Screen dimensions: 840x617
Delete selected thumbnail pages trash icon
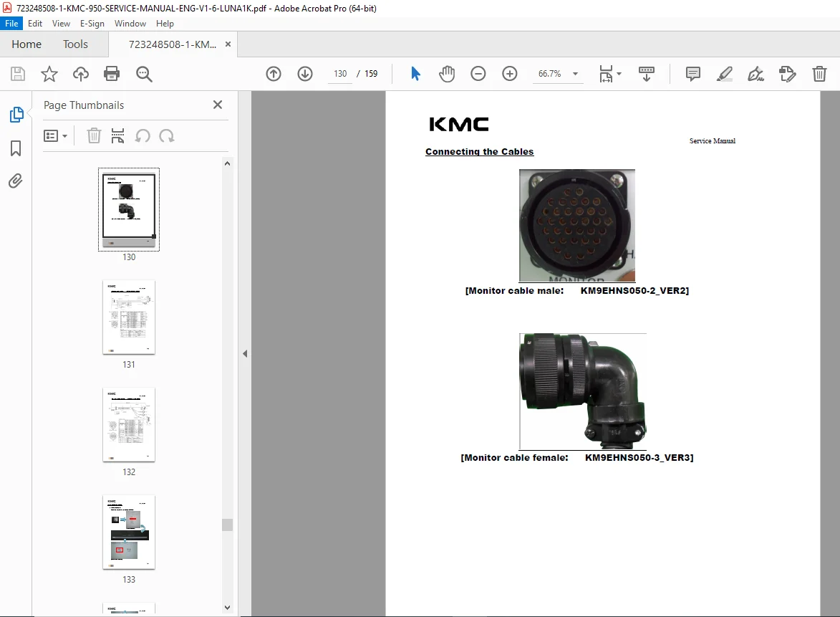coord(94,136)
